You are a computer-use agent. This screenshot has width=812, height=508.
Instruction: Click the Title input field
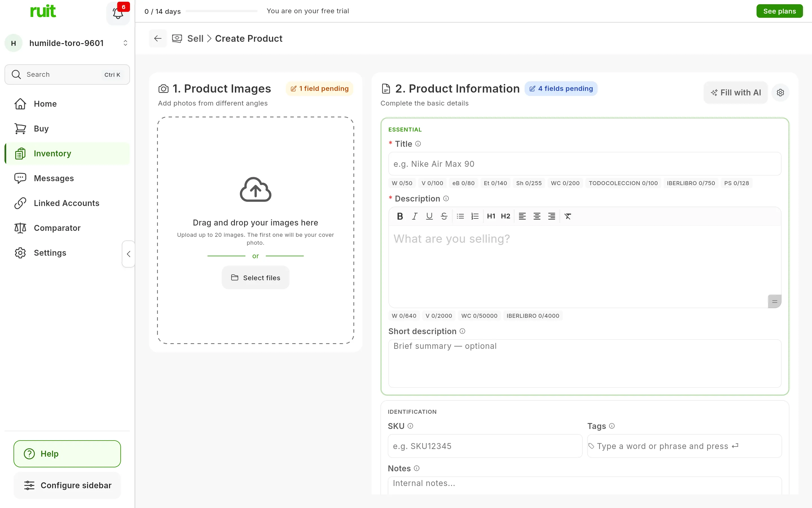(585, 164)
